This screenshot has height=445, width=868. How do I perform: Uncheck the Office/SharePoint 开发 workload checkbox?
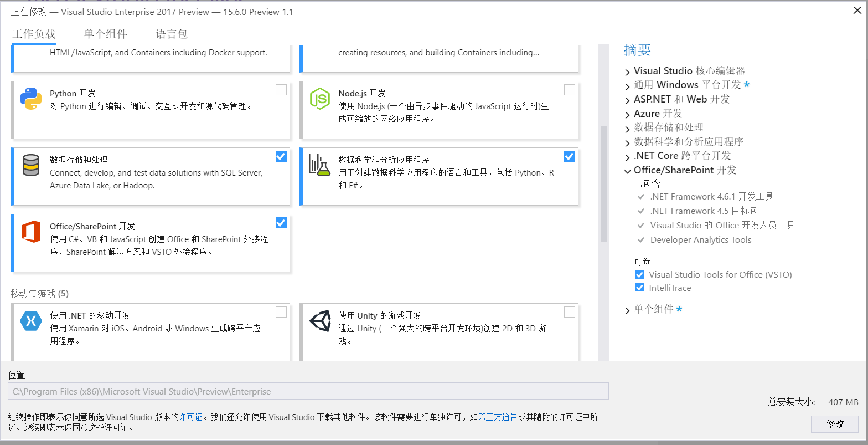click(281, 223)
